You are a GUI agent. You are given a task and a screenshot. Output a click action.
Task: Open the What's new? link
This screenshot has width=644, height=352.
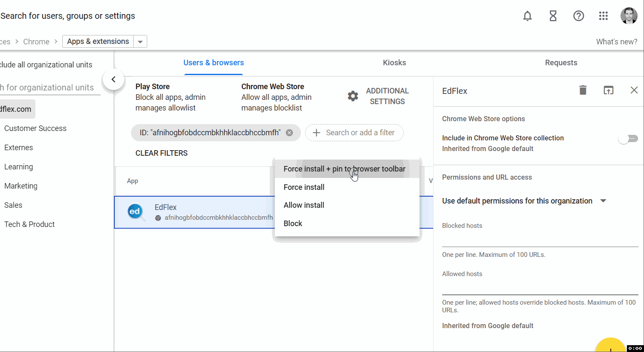tap(617, 42)
